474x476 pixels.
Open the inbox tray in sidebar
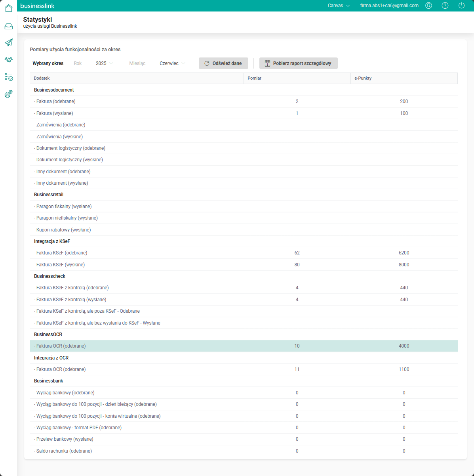(x=8, y=27)
